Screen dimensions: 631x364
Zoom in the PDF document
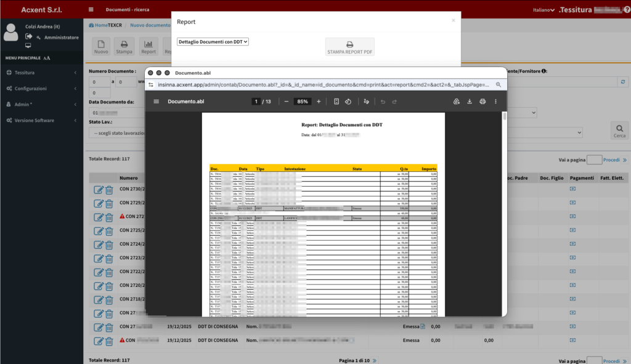(x=319, y=102)
